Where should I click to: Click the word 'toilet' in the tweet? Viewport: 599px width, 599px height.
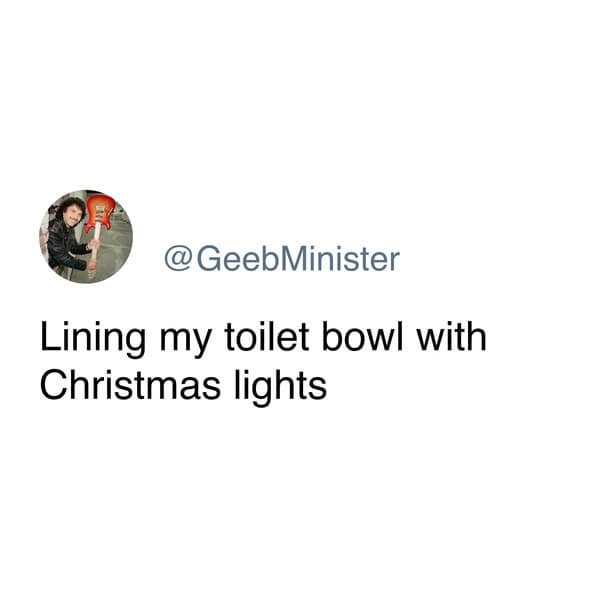(266, 336)
